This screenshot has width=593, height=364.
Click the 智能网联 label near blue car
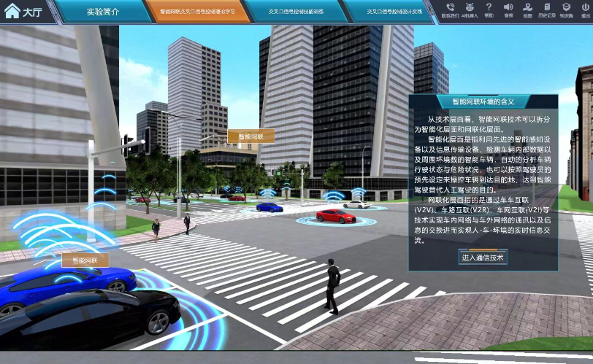tap(85, 260)
